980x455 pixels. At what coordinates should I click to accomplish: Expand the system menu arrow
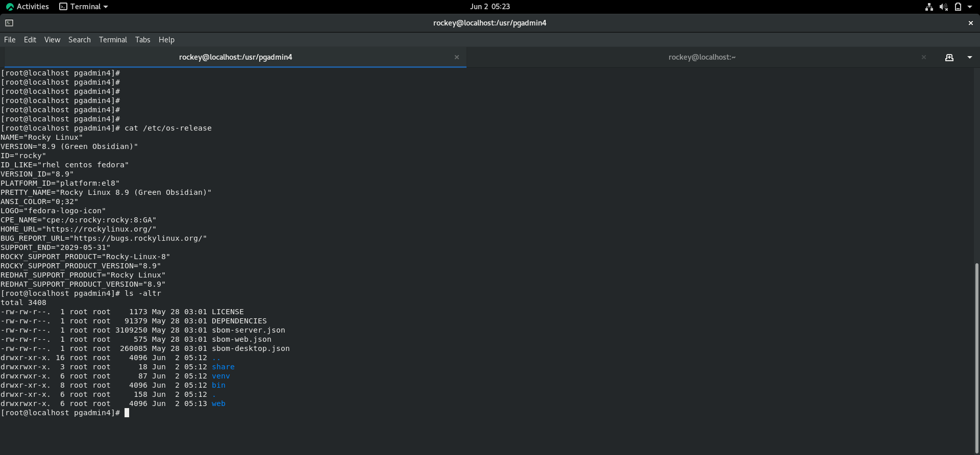pos(970,7)
